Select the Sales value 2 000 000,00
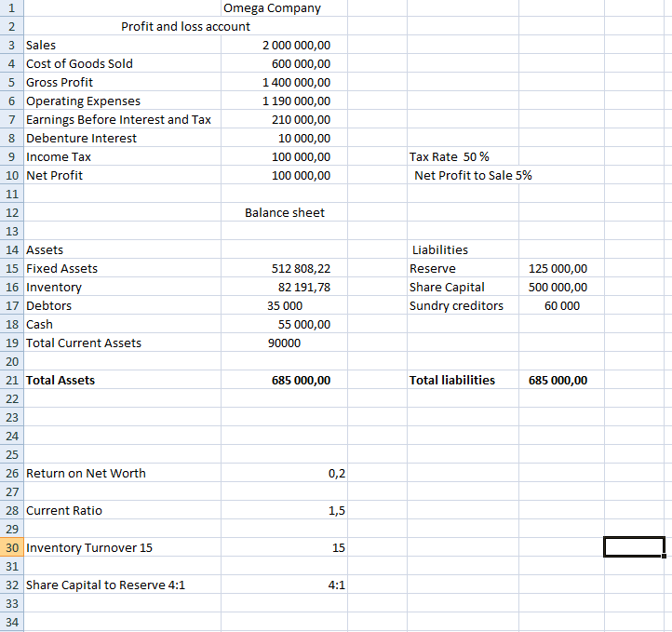Image resolution: width=672 pixels, height=632 pixels. pyautogui.click(x=296, y=45)
